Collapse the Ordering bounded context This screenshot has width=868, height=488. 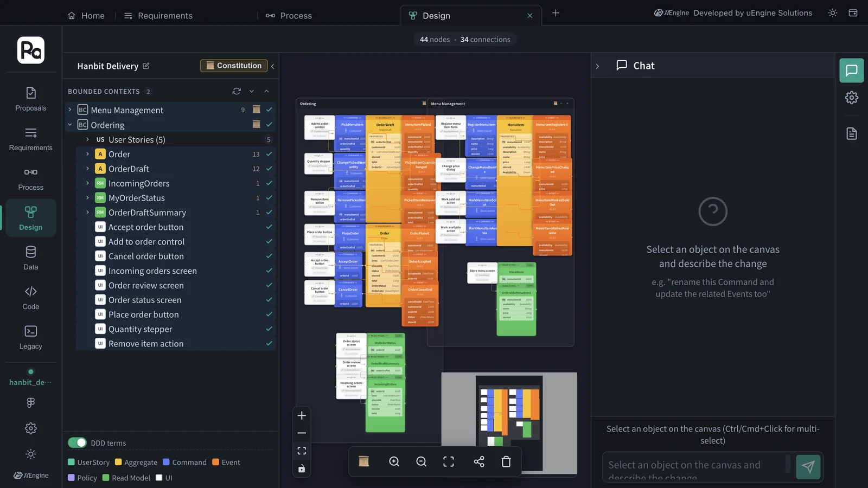[70, 125]
